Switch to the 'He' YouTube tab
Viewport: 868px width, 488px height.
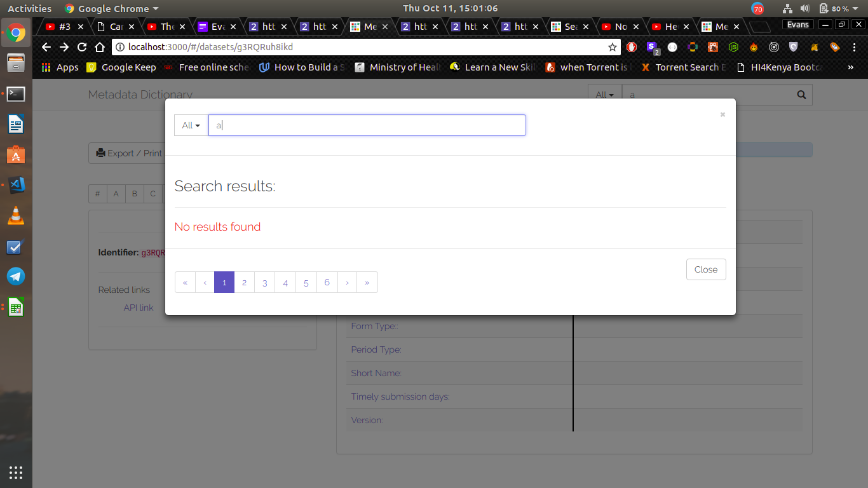coord(670,27)
